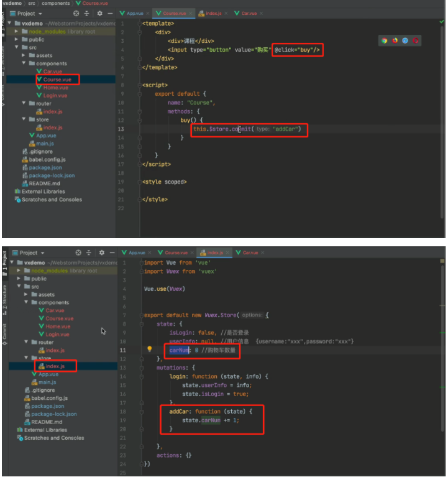Open gear settings in upper Project panel
Image resolution: width=448 pixels, height=477 pixels.
pyautogui.click(x=99, y=14)
